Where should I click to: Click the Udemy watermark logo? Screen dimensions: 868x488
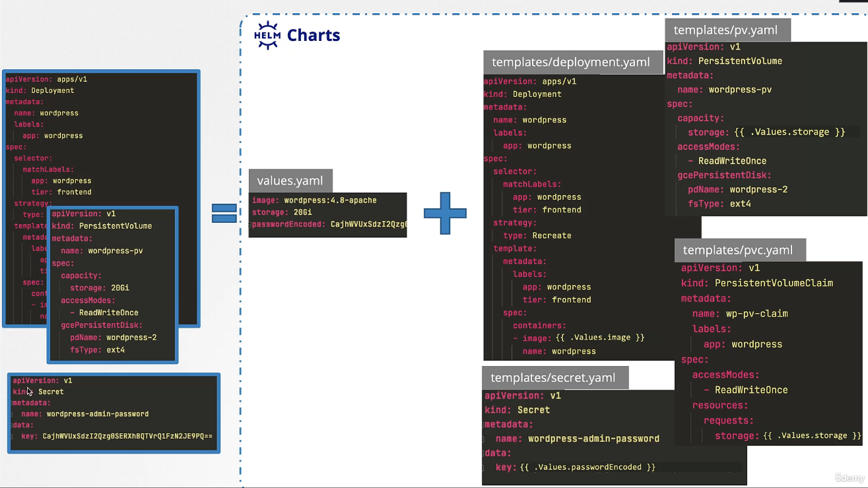point(850,477)
